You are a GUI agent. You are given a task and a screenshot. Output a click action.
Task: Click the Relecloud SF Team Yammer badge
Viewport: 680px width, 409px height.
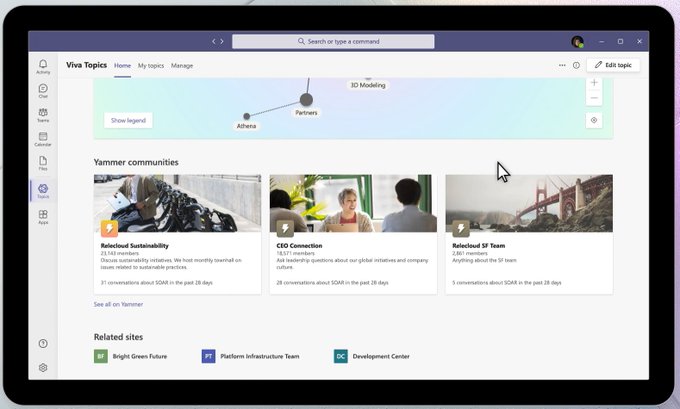461,228
